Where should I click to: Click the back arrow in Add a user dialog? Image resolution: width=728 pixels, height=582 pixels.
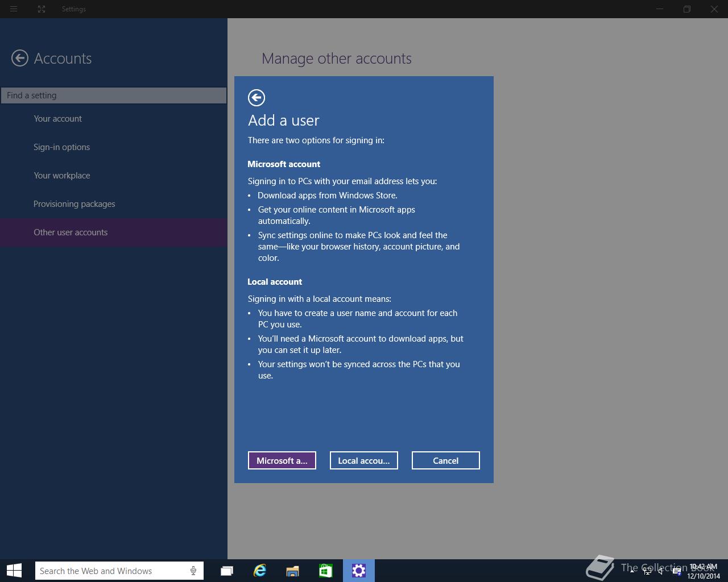click(x=257, y=98)
